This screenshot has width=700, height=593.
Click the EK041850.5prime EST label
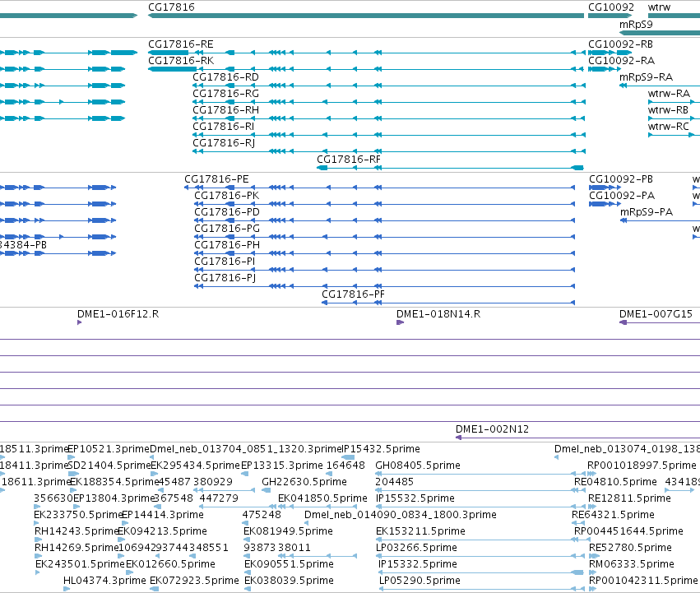[322, 498]
